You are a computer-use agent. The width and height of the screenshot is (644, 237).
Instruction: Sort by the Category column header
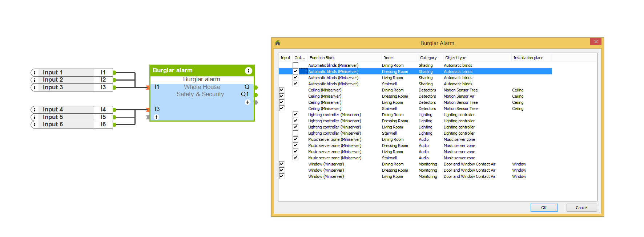pos(428,58)
